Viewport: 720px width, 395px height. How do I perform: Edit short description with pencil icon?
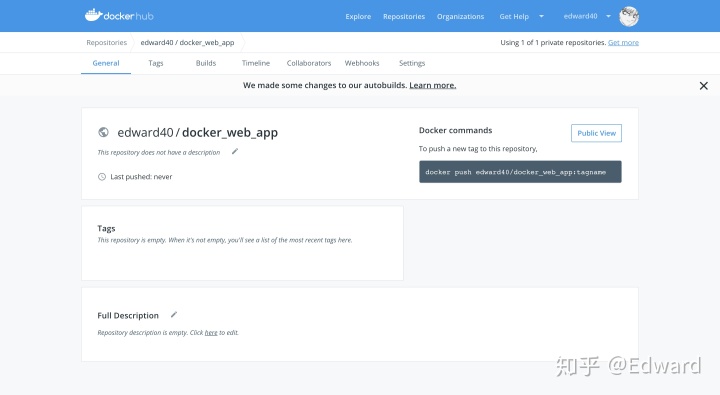tap(235, 152)
